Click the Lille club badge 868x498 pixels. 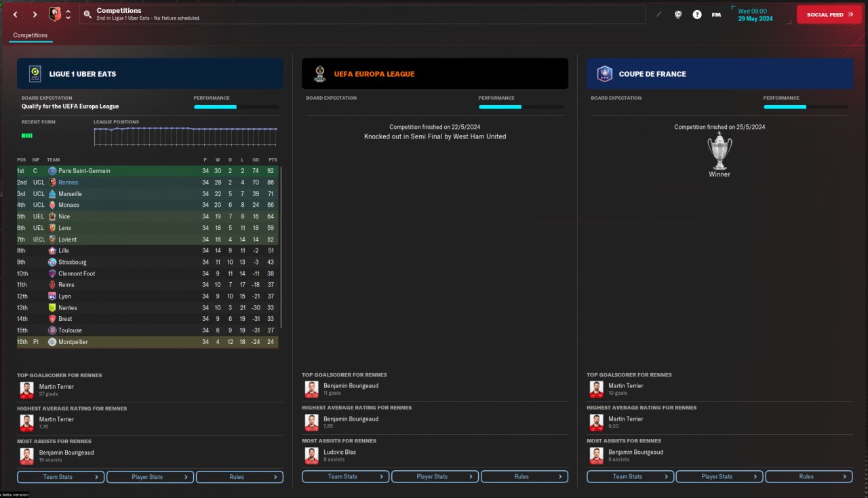coord(52,250)
